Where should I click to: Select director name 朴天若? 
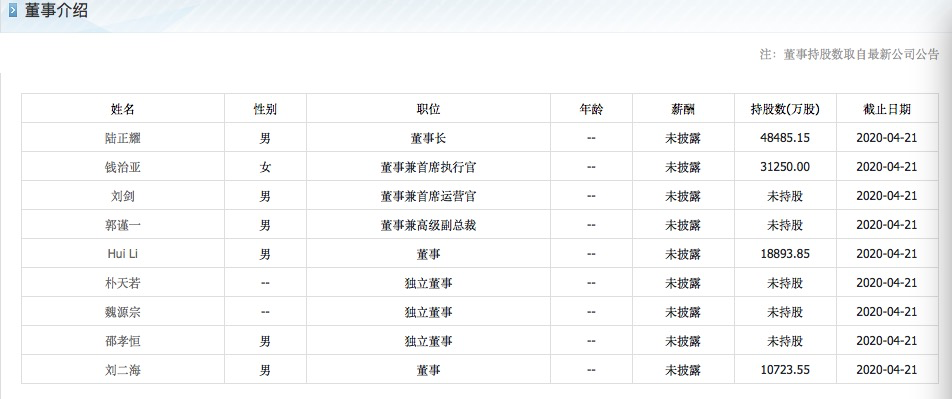click(x=123, y=283)
